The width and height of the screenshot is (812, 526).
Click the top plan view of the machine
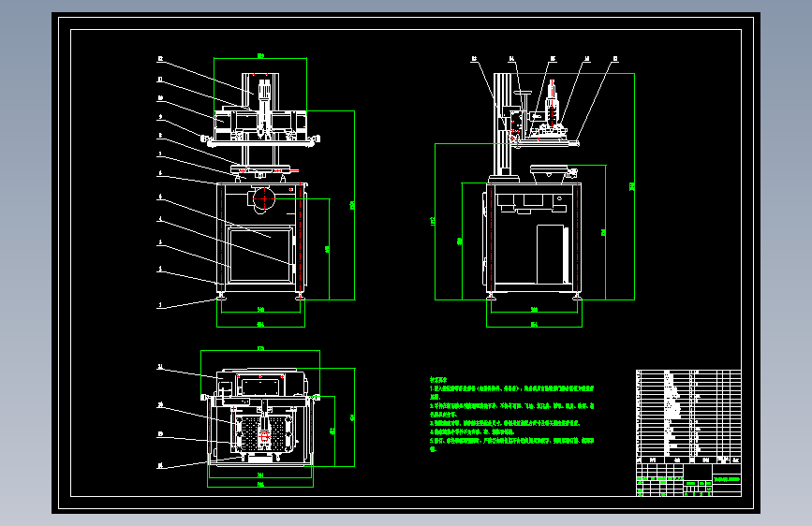(x=260, y=416)
